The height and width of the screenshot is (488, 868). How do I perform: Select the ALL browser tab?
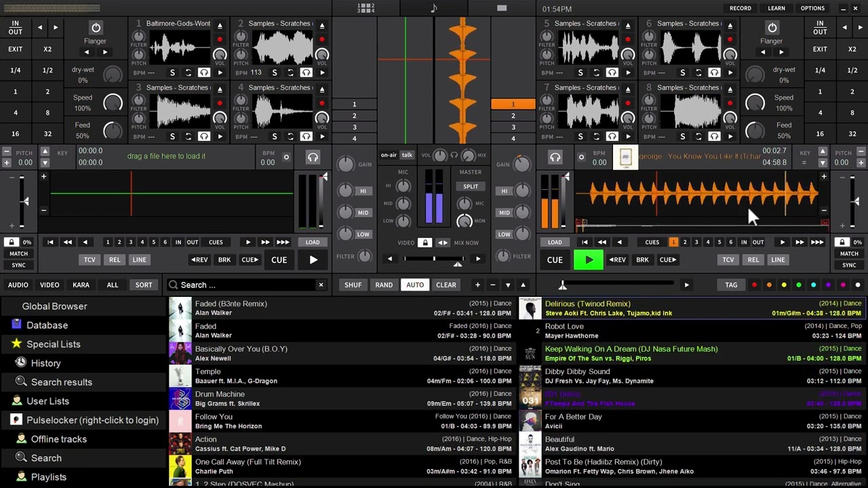tap(113, 285)
